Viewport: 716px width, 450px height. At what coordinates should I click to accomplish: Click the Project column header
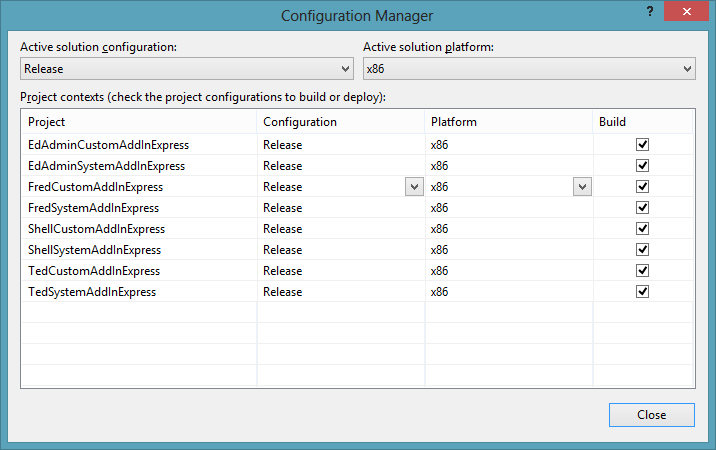139,122
